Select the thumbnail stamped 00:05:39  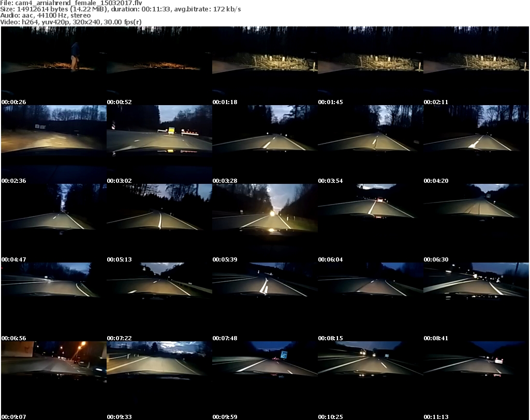click(264, 224)
